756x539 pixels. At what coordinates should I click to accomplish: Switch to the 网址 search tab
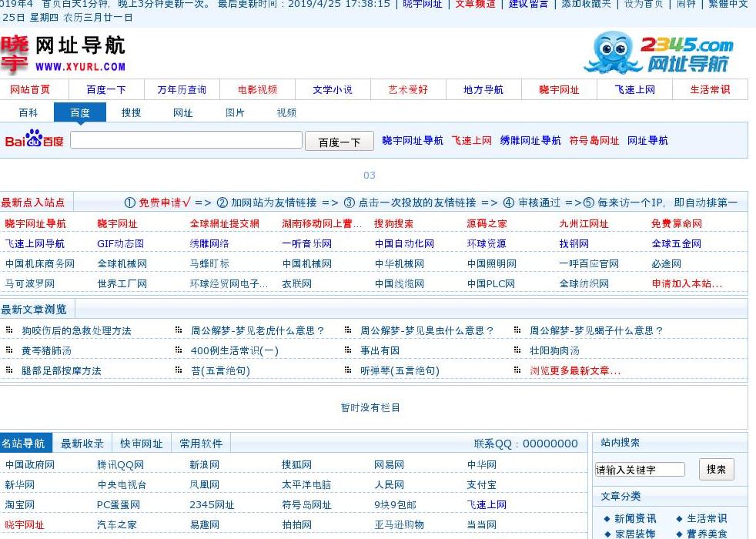click(182, 113)
